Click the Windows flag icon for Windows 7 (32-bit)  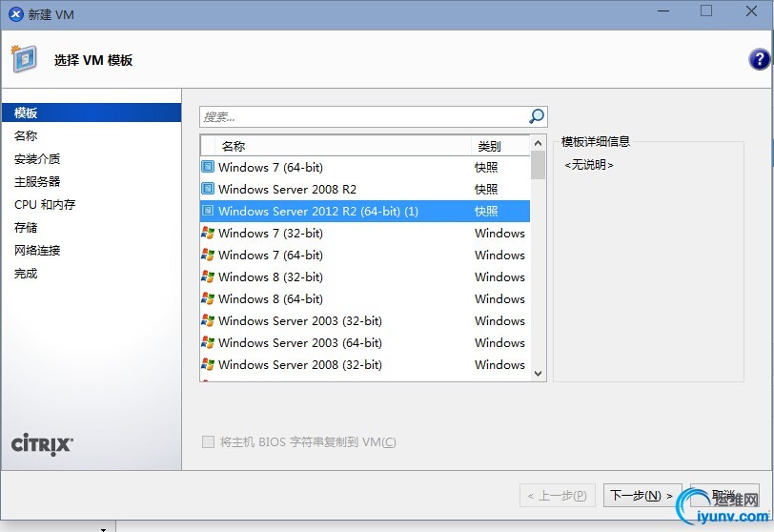coord(208,233)
